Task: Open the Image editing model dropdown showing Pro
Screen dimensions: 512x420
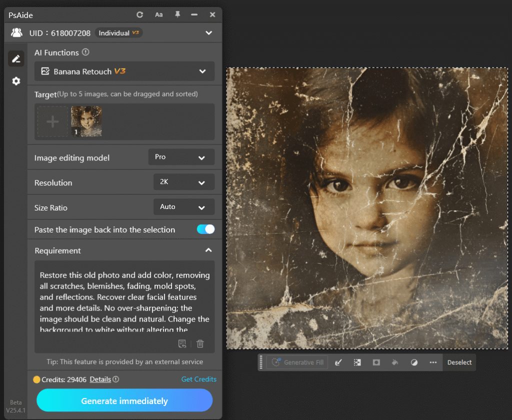Action: [181, 156]
